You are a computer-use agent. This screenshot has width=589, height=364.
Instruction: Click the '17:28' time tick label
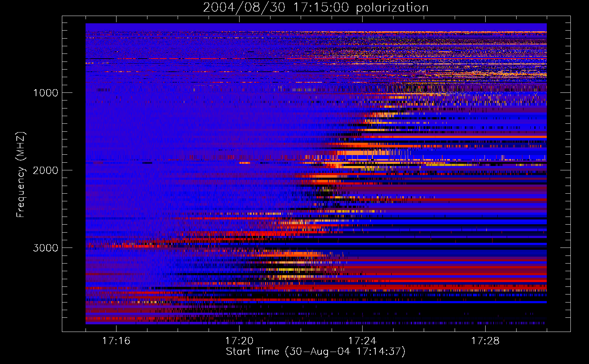pyautogui.click(x=485, y=341)
